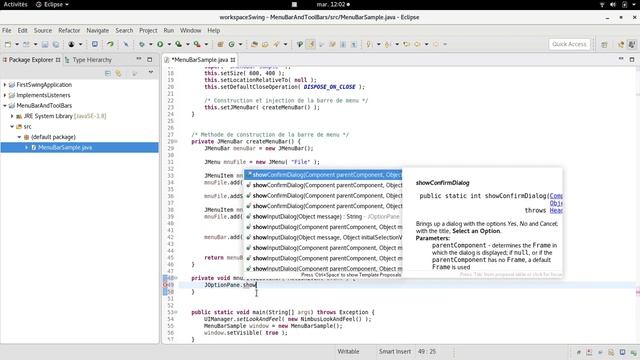Click the New Java Class icon
Screen dimensions: 640x360
[232, 44]
